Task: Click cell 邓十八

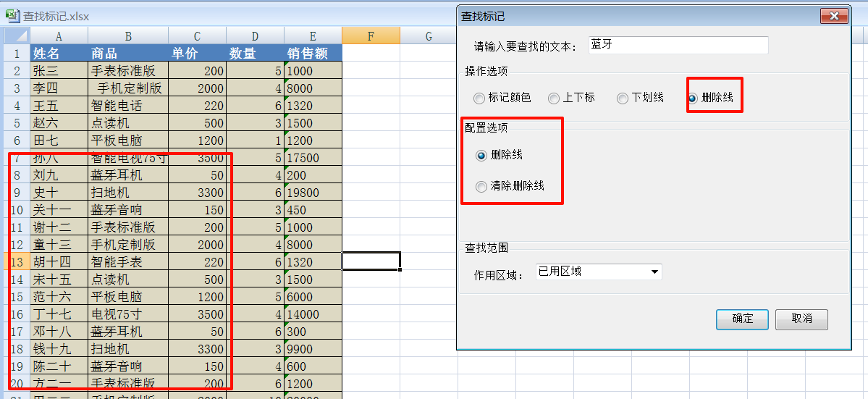Action: (x=59, y=331)
